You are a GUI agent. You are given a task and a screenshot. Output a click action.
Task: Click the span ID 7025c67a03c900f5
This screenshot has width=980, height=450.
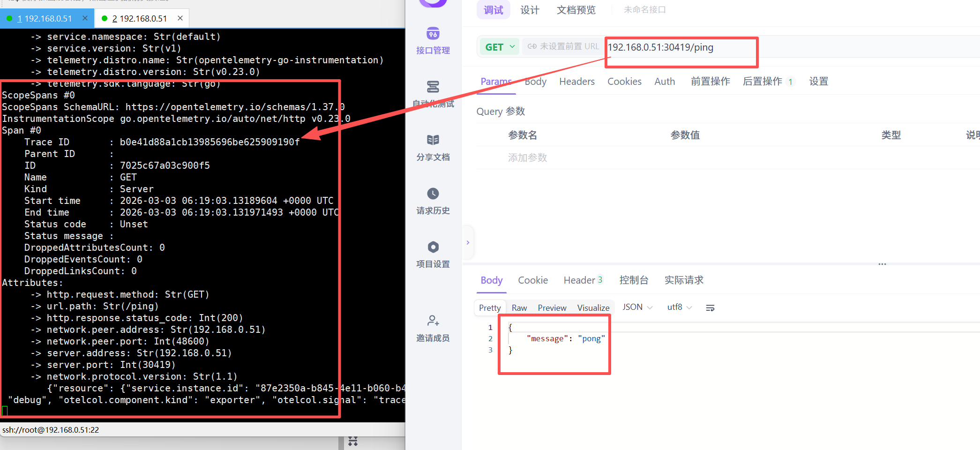click(x=165, y=165)
